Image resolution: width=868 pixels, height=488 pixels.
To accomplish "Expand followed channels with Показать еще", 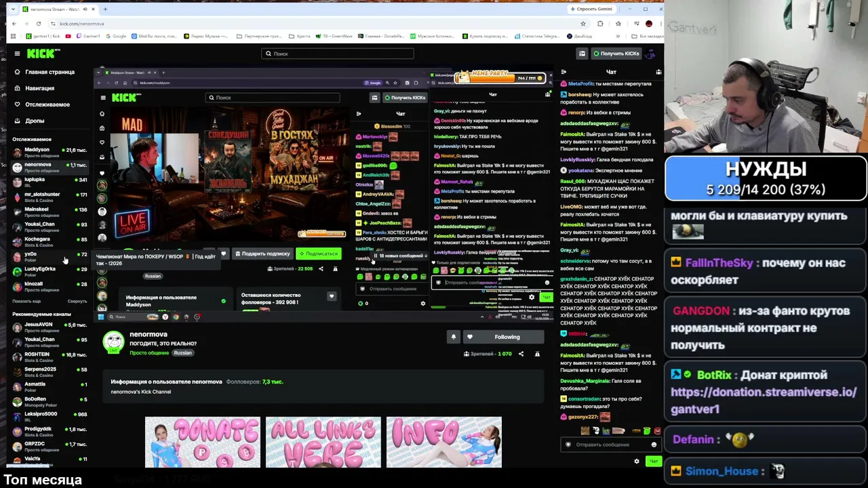I will (x=26, y=301).
